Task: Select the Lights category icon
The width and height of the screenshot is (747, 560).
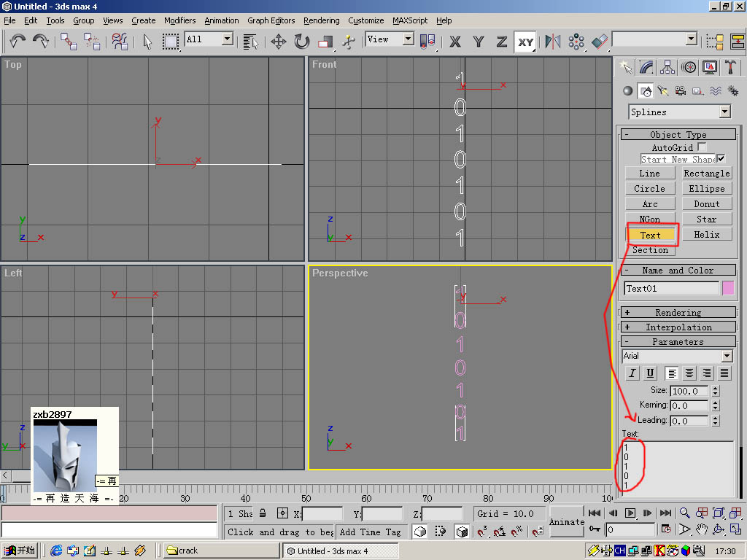Action: (662, 91)
